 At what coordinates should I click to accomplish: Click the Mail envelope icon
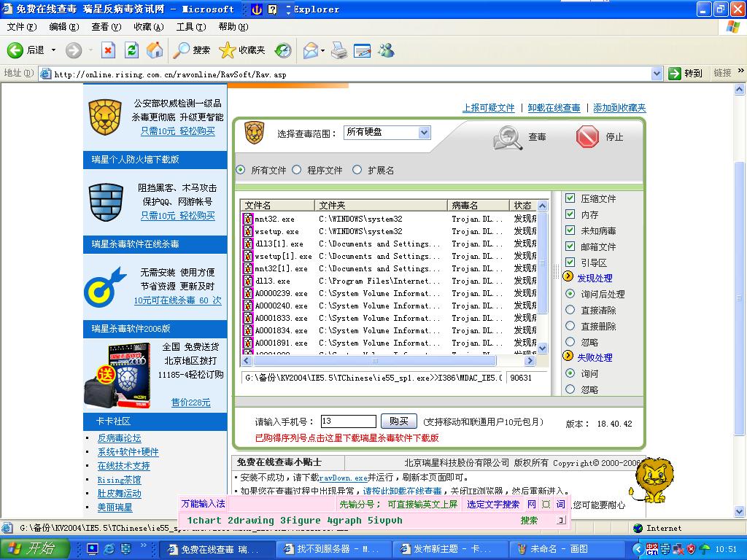point(311,50)
